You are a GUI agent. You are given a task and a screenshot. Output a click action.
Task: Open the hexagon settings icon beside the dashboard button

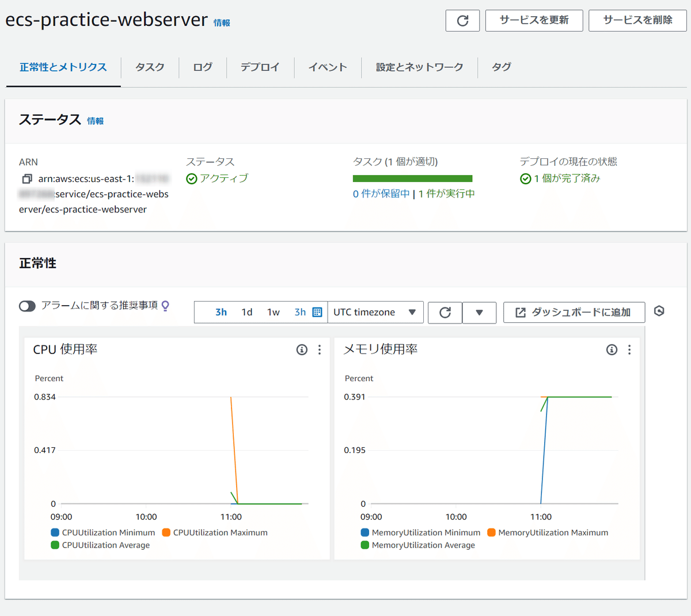click(659, 311)
